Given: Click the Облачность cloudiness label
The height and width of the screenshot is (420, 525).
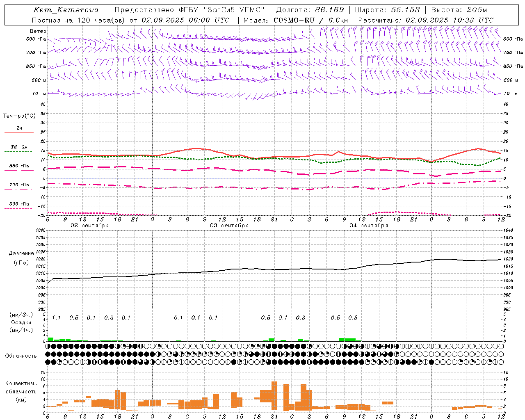Looking at the screenshot, I should [x=21, y=356].
